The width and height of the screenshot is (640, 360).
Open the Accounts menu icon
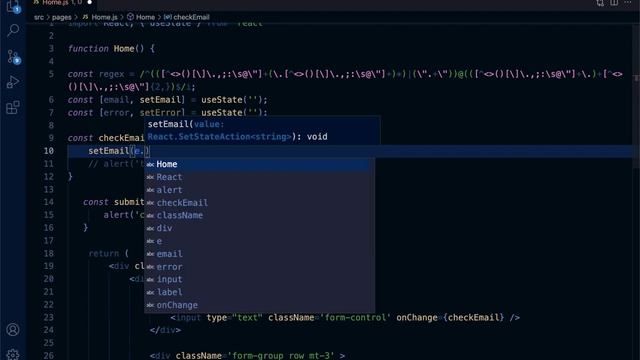13,329
